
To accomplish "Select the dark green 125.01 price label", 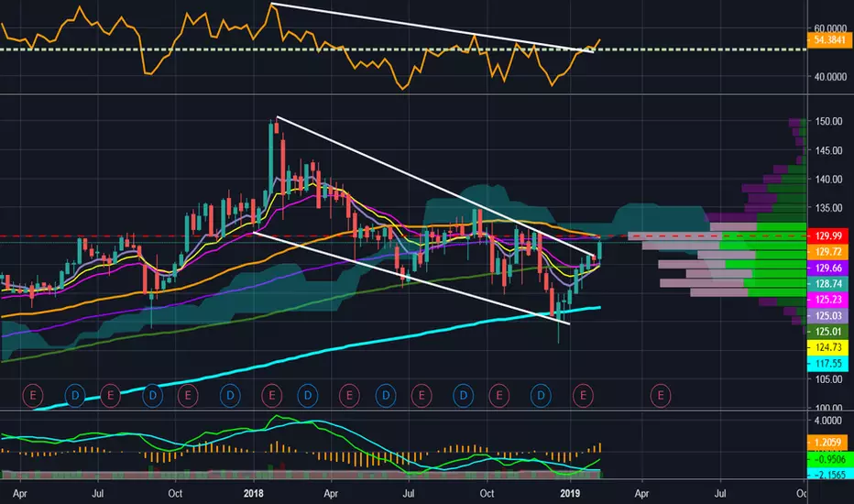I will click(x=827, y=332).
